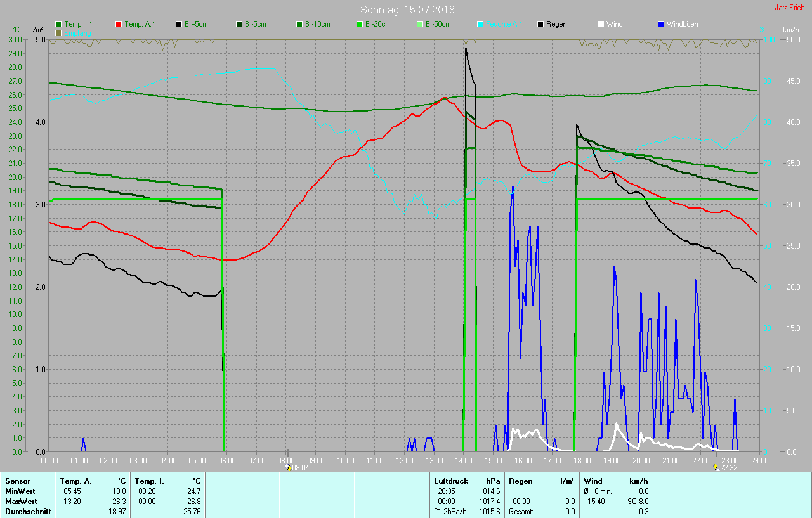Click the Temp. I. minimum time '09:20'

tap(147, 491)
